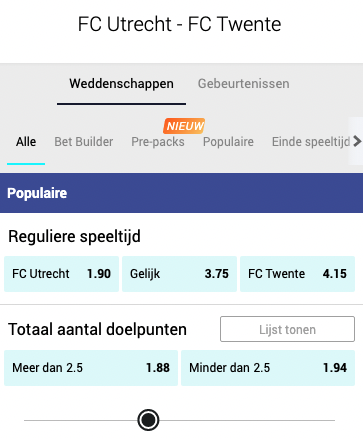This screenshot has height=439, width=363.
Task: Pick the Gelijk odds of 3.75
Action: 179,274
